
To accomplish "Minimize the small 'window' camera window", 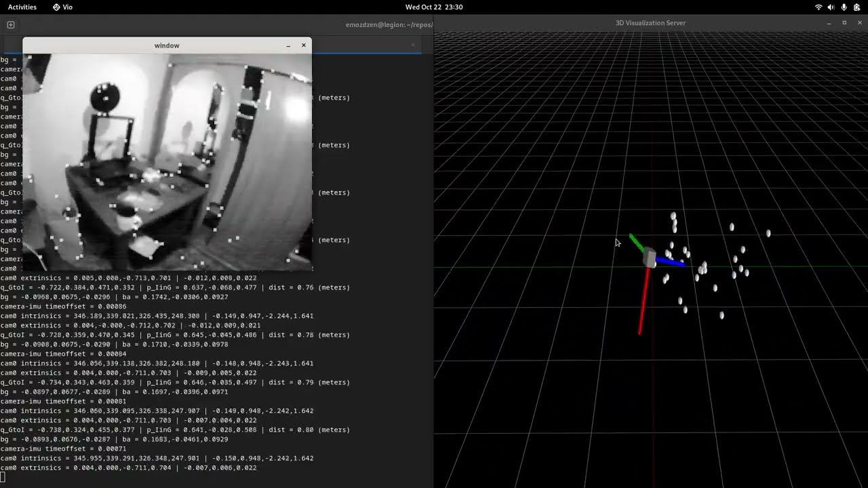I will pyautogui.click(x=288, y=45).
